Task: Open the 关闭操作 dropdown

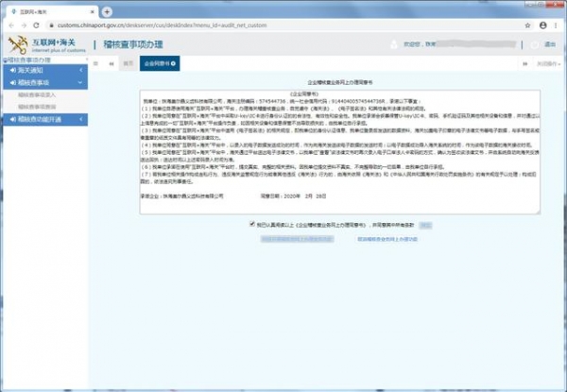Action: pos(547,63)
